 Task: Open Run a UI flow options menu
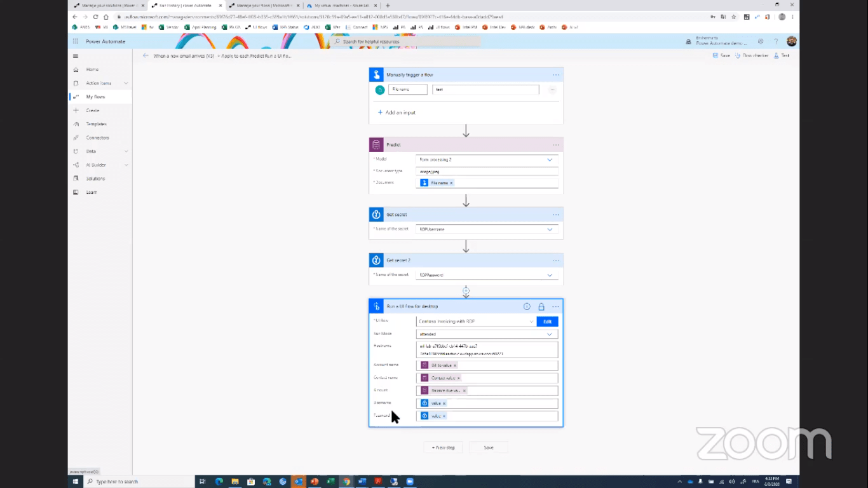[x=555, y=306]
